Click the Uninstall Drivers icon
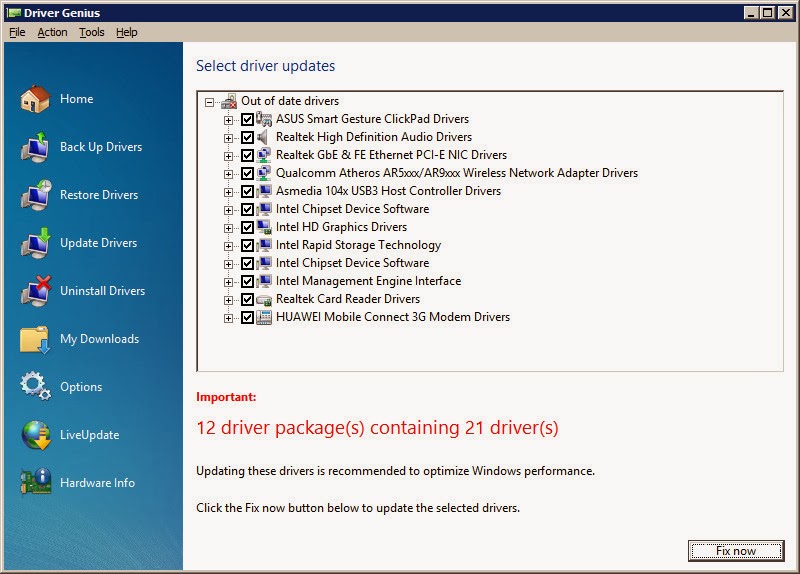This screenshot has width=800, height=574. (35, 291)
